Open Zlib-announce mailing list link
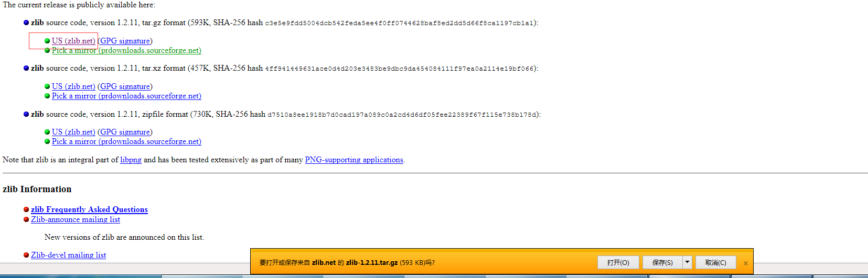Viewport: 868px width, 278px height. click(76, 219)
